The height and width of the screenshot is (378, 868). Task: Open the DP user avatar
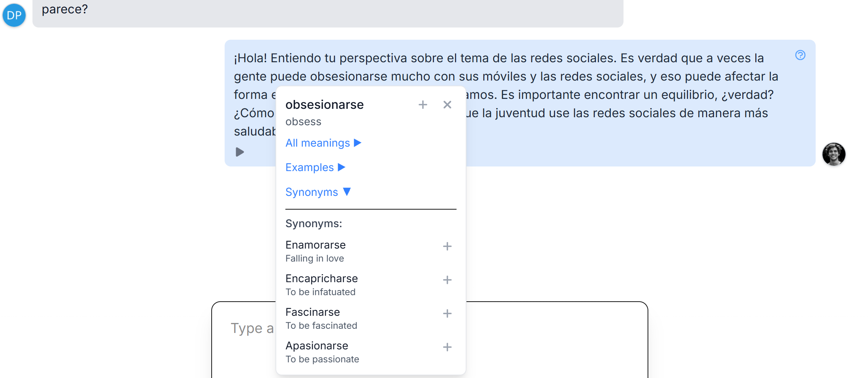14,15
